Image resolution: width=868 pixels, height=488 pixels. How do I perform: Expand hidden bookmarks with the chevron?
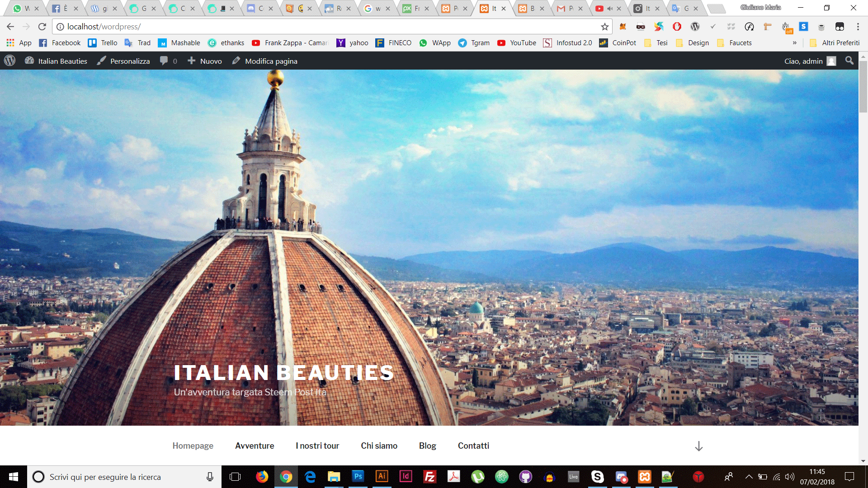(x=794, y=42)
